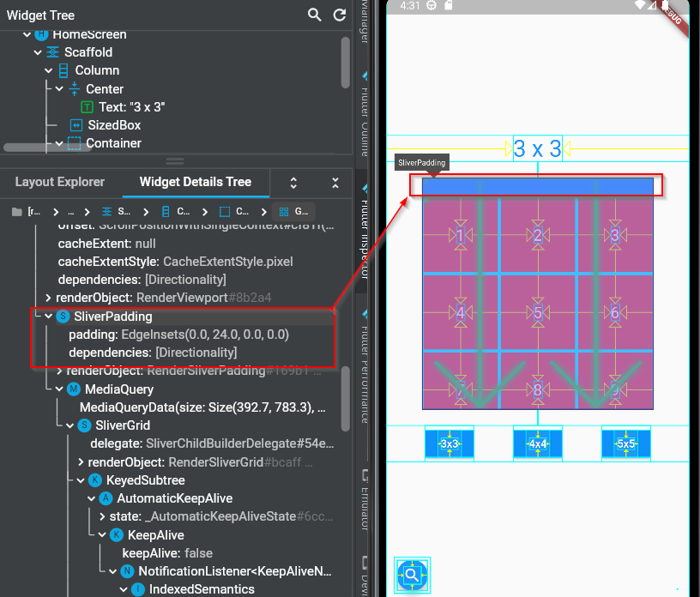Collapse the Scaffold tree node

pos(38,52)
